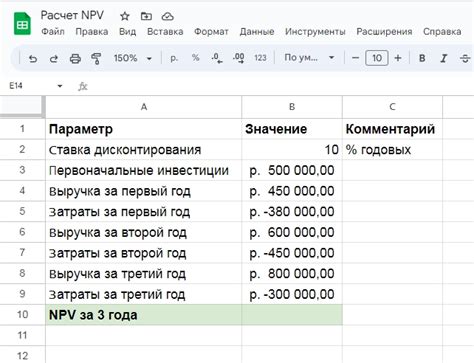Select the value р. 800 000,00
474x363 pixels.
(x=292, y=274)
